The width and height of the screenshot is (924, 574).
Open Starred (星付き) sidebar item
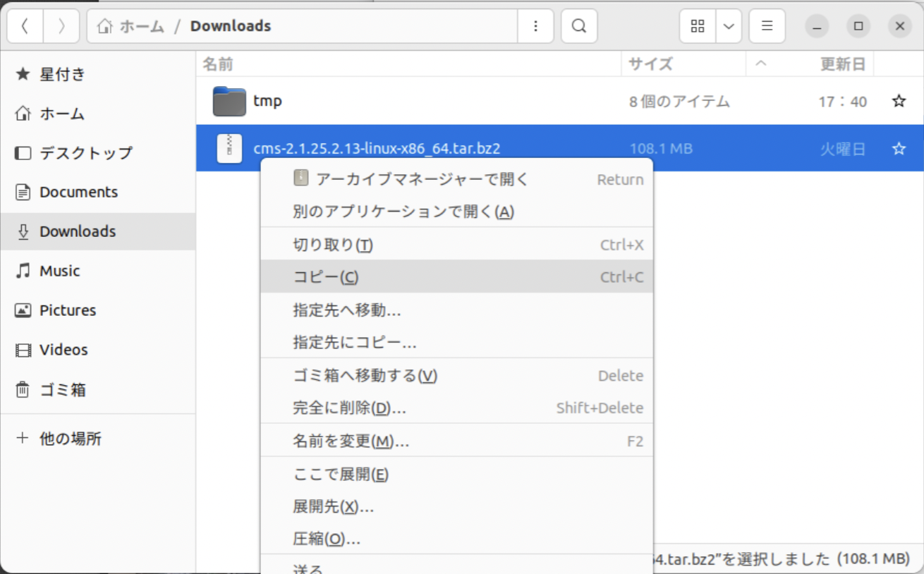62,74
